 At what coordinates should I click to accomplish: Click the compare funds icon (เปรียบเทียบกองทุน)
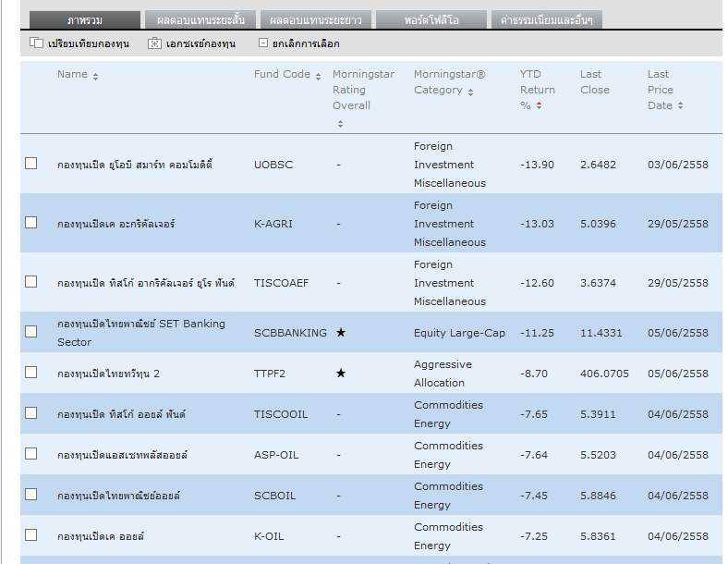click(36, 43)
